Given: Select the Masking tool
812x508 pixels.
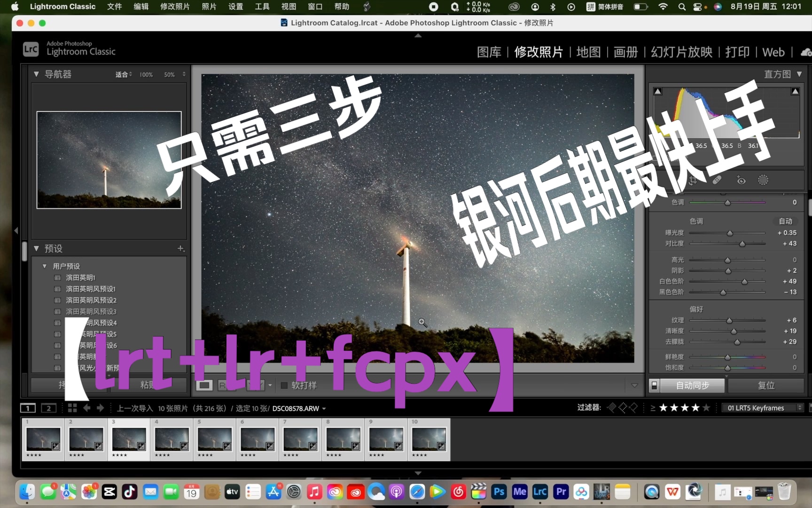Looking at the screenshot, I should (764, 180).
